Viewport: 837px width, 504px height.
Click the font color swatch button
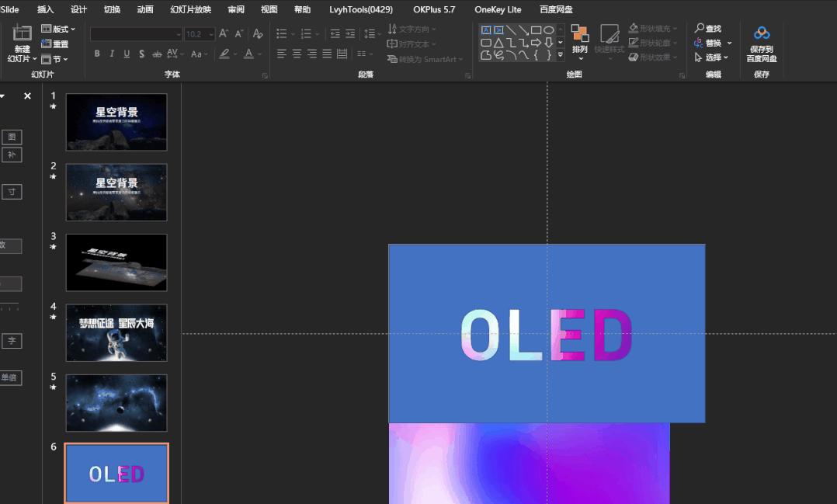[x=248, y=54]
